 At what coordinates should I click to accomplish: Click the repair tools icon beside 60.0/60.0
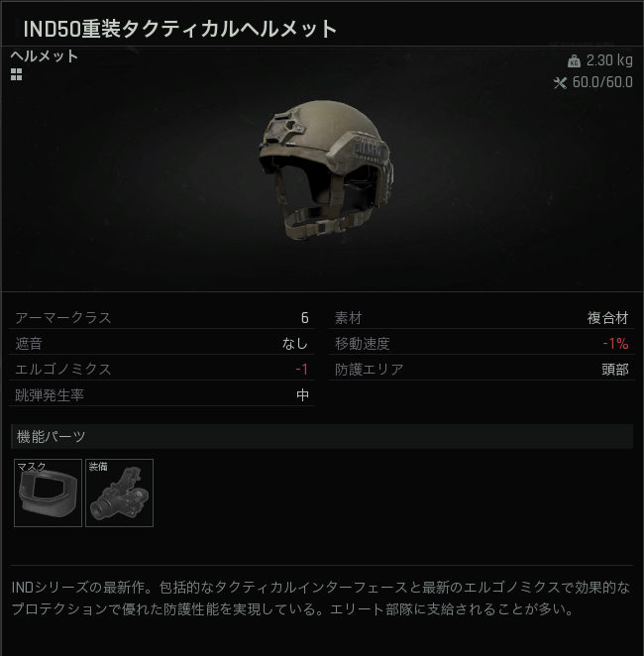(560, 83)
